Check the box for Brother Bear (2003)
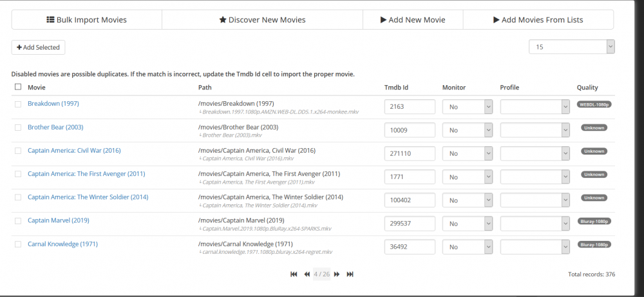 point(18,128)
